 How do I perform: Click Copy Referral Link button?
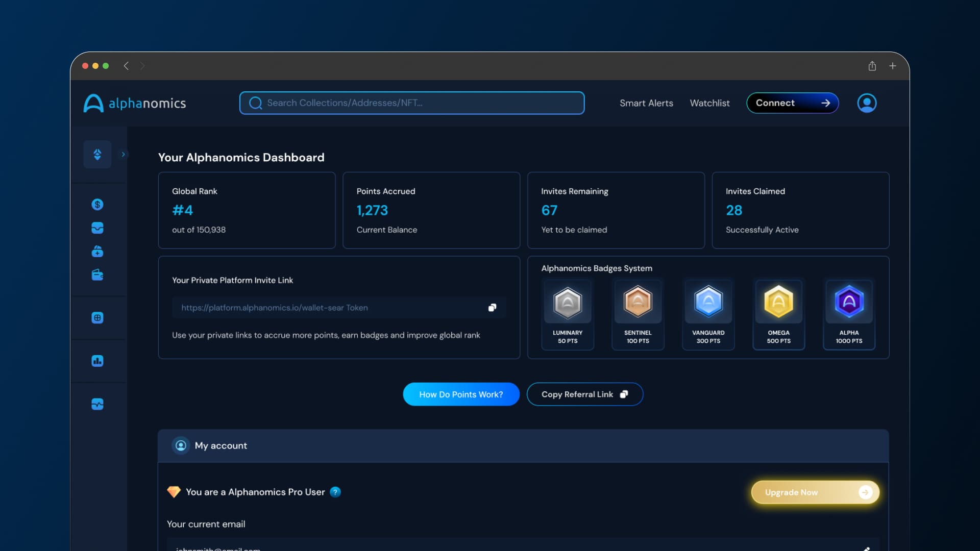585,394
